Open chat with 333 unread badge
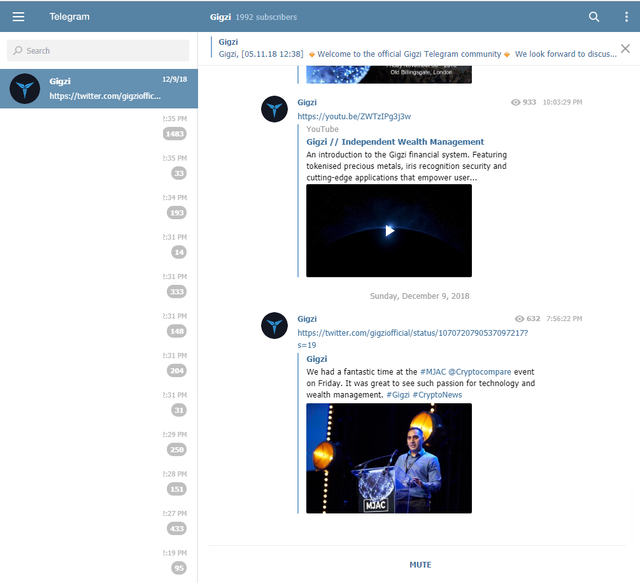This screenshot has width=640, height=583. click(99, 286)
